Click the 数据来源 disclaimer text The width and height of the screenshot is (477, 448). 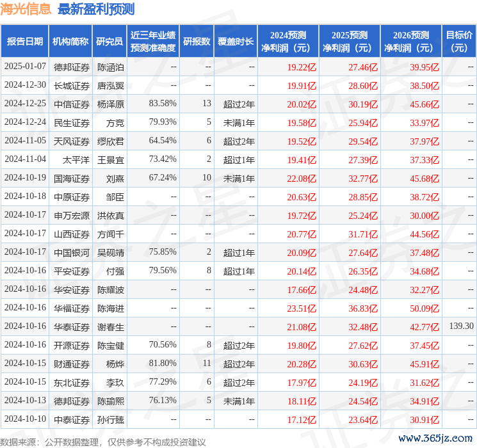[103, 442]
